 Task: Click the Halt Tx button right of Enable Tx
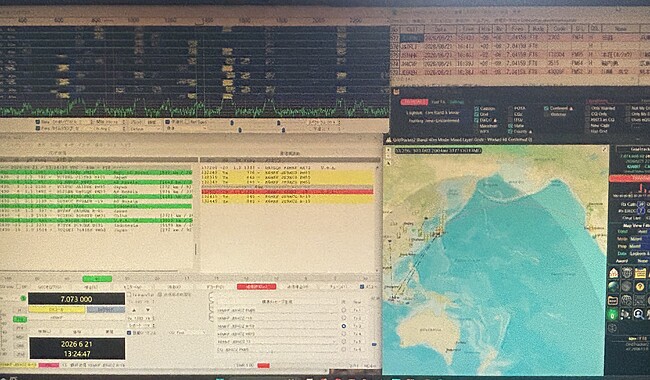click(x=297, y=286)
